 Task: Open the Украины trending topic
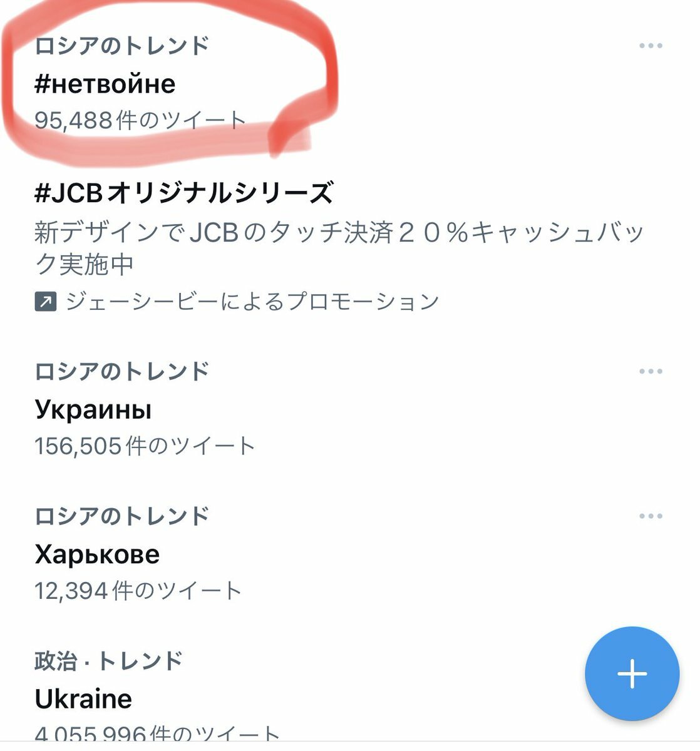(93, 410)
